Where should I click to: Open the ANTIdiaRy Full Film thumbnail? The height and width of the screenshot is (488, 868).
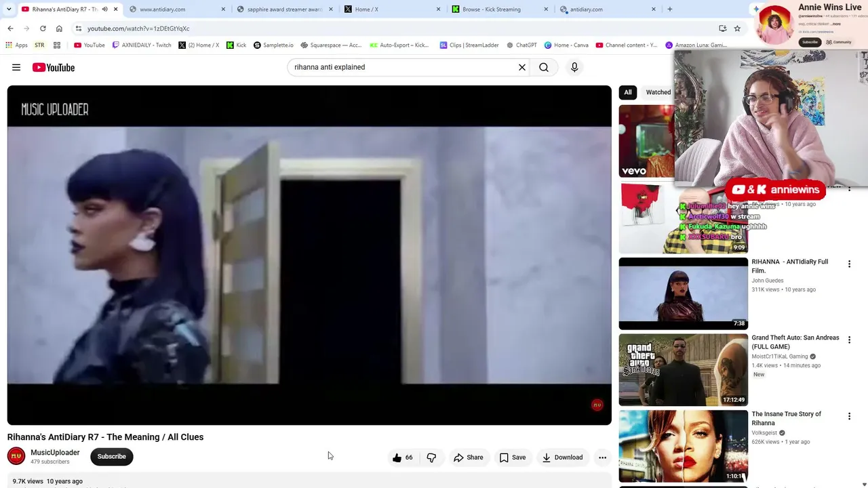[x=684, y=293]
